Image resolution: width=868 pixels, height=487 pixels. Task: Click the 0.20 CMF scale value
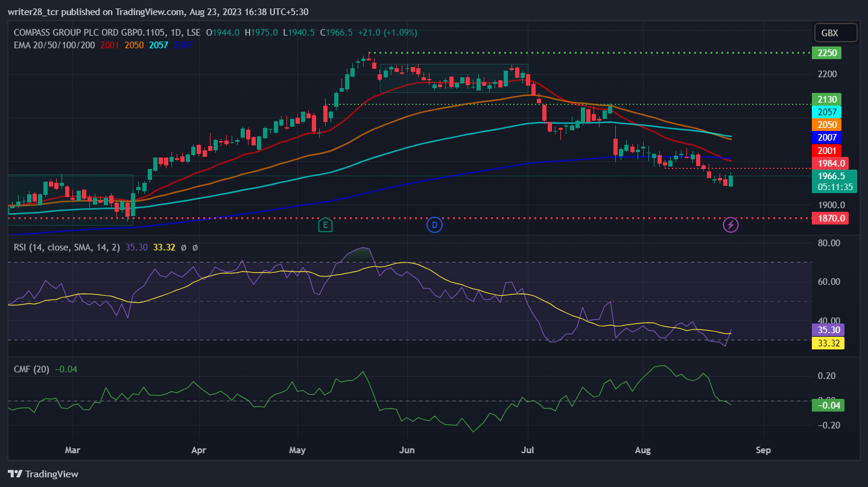[826, 375]
